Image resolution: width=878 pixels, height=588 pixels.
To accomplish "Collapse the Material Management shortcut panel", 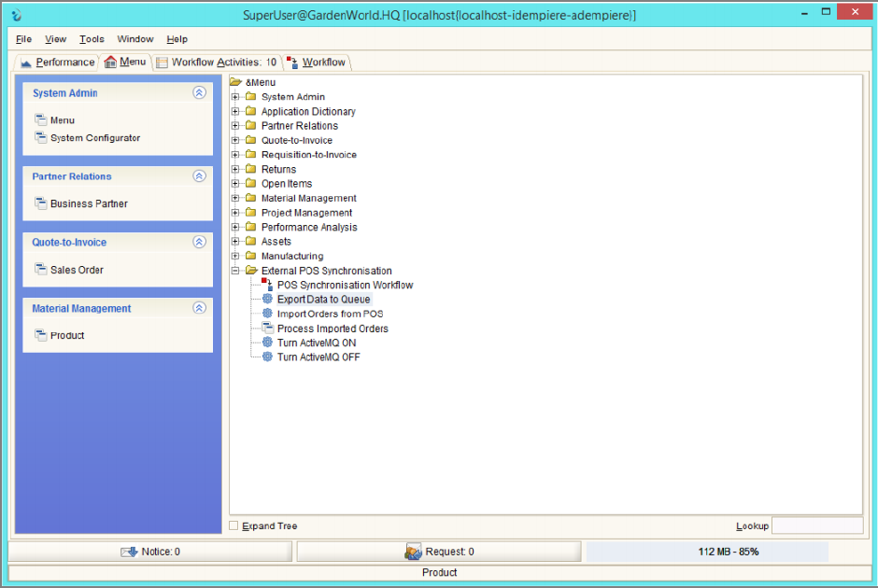I will pos(198,308).
